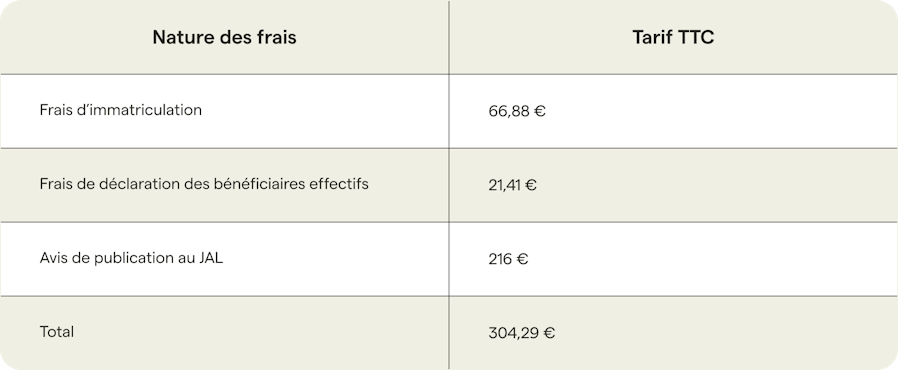Click the 'Total' row label
Viewport: 898px width, 370px height.
(x=57, y=332)
